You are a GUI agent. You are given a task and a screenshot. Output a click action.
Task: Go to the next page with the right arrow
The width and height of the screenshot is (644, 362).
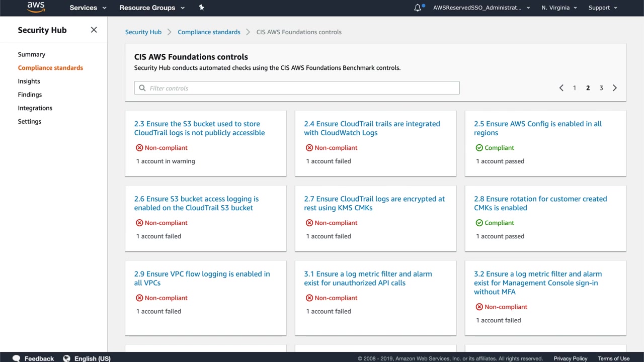(x=614, y=88)
